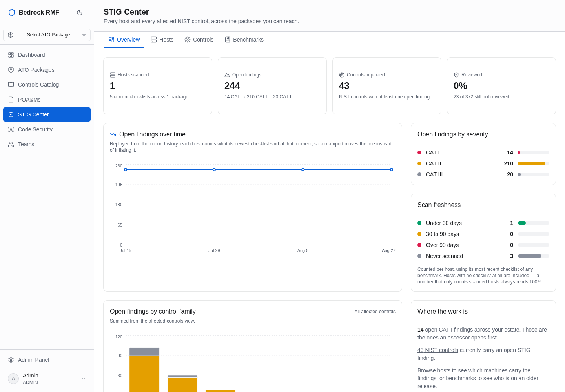This screenshot has height=392, width=565.
Task: Click the Admin Panel gear icon
Action: point(11,360)
